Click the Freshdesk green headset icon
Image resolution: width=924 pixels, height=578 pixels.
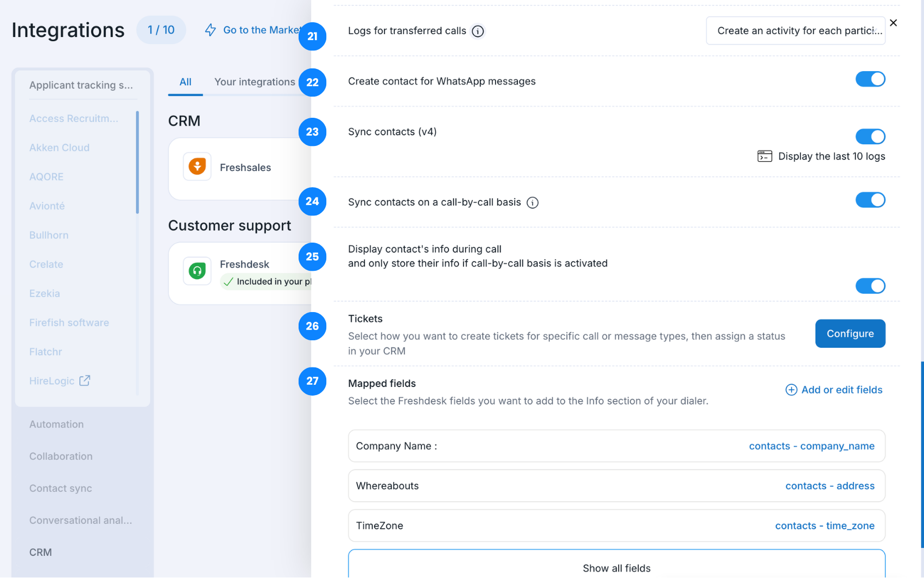[197, 270]
